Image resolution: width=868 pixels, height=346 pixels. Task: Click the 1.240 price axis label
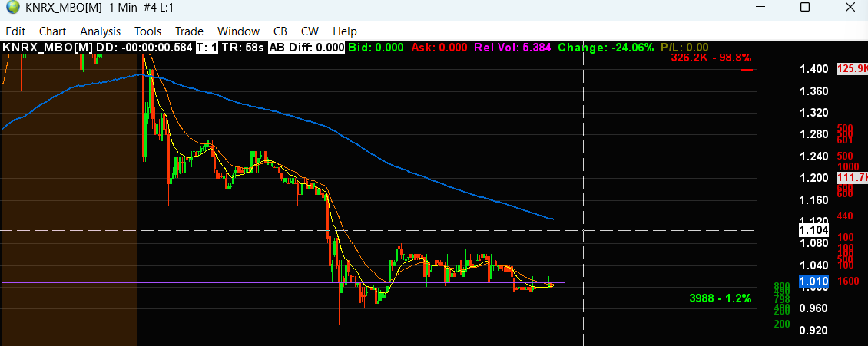click(813, 156)
